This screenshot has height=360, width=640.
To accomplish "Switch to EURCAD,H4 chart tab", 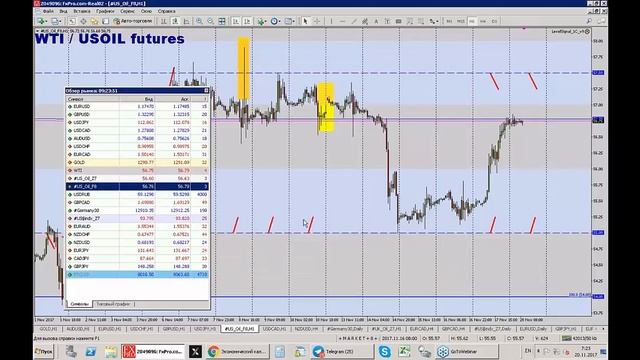I will [421, 329].
